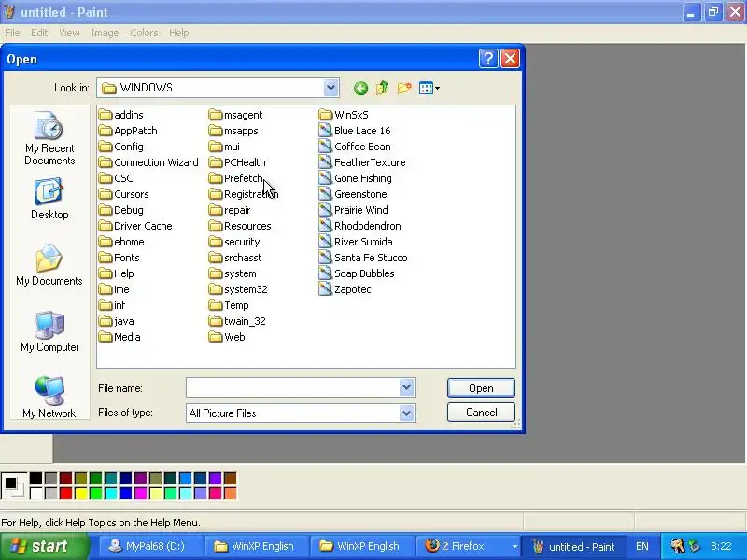Select the Soap Bubbles image file
Image resolution: width=747 pixels, height=560 pixels.
pyautogui.click(x=357, y=273)
